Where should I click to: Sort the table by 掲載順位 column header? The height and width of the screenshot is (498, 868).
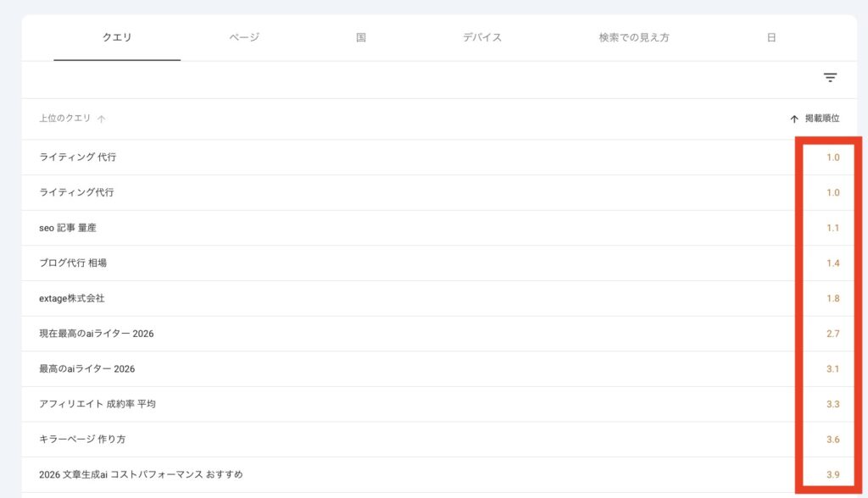coord(821,119)
